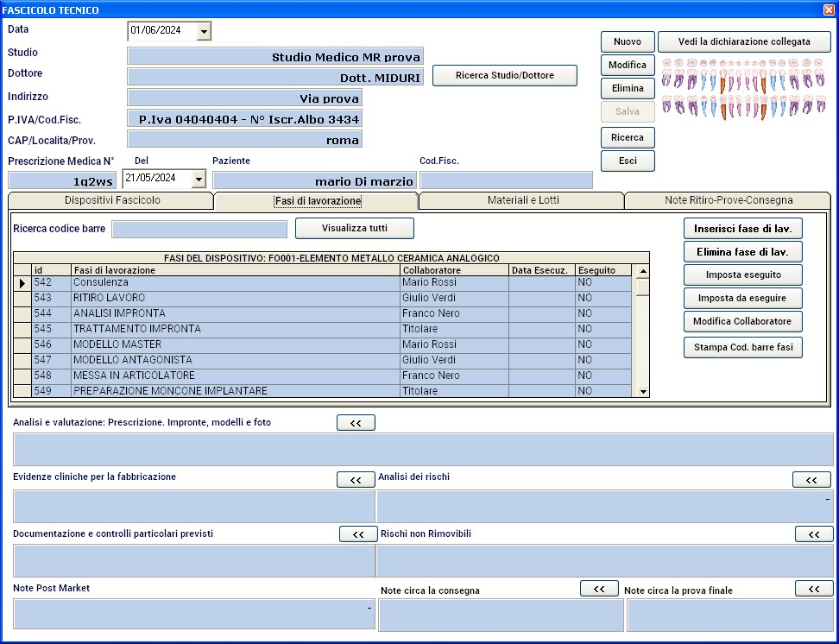The height and width of the screenshot is (644, 839).
Task: Mark phase done with Imposta eseguito
Action: 742,275
